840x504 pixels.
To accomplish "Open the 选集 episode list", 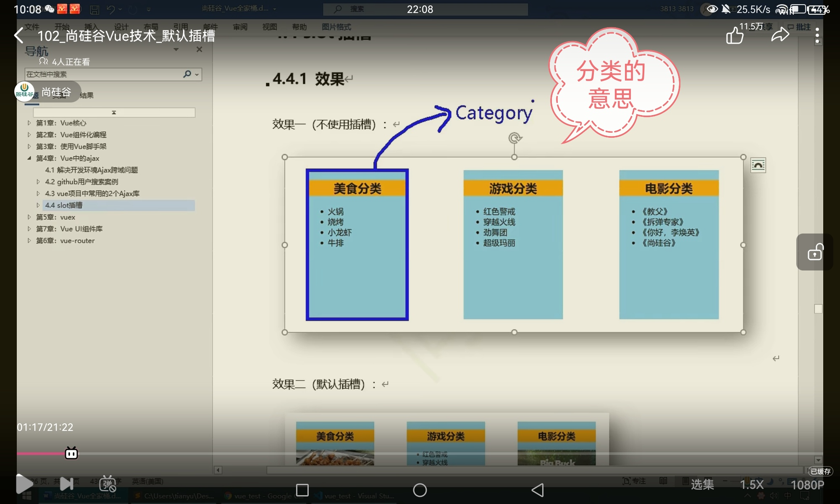I will (702, 485).
